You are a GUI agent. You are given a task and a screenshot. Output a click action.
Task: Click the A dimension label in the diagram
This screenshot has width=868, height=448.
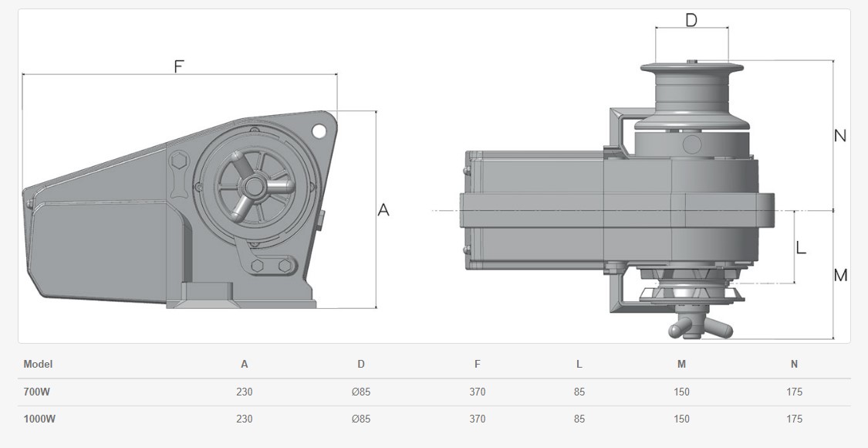[x=383, y=209]
